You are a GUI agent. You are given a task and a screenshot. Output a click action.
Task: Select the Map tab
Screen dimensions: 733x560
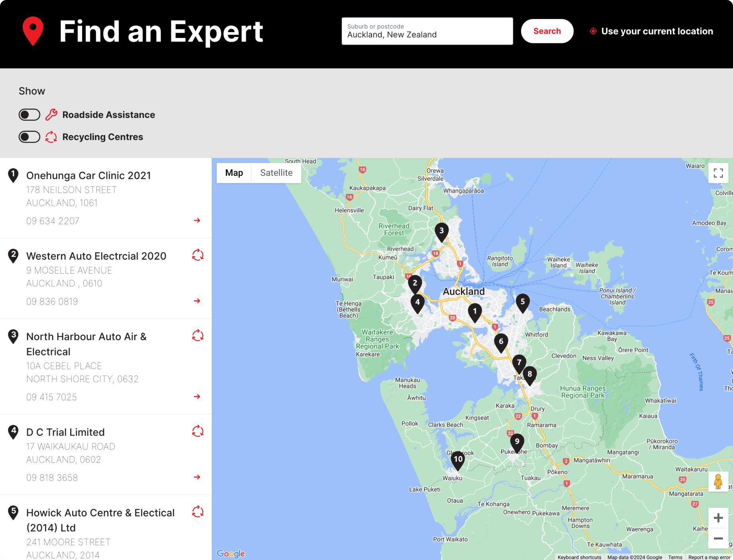pyautogui.click(x=234, y=173)
